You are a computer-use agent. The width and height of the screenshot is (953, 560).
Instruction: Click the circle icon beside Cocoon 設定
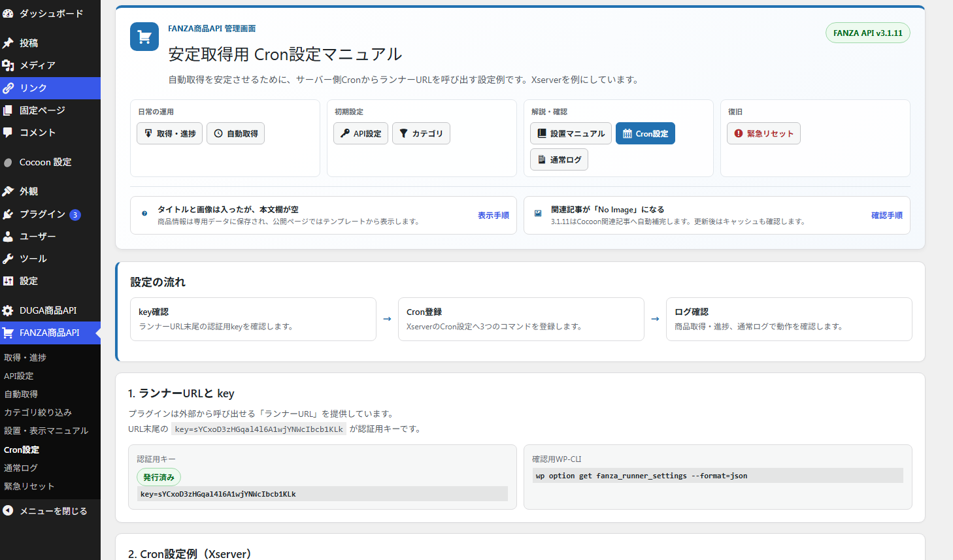tap(8, 162)
